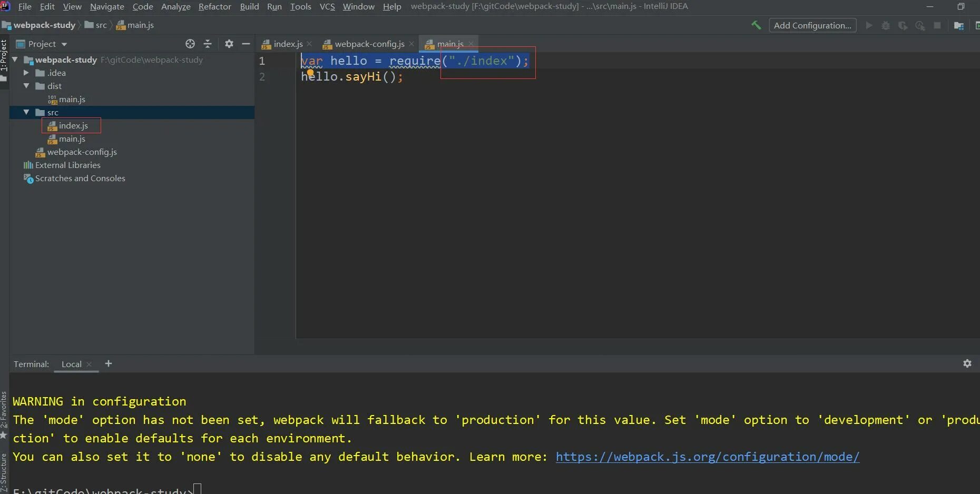Open the Edit menu
The height and width of the screenshot is (494, 980).
tap(47, 6)
